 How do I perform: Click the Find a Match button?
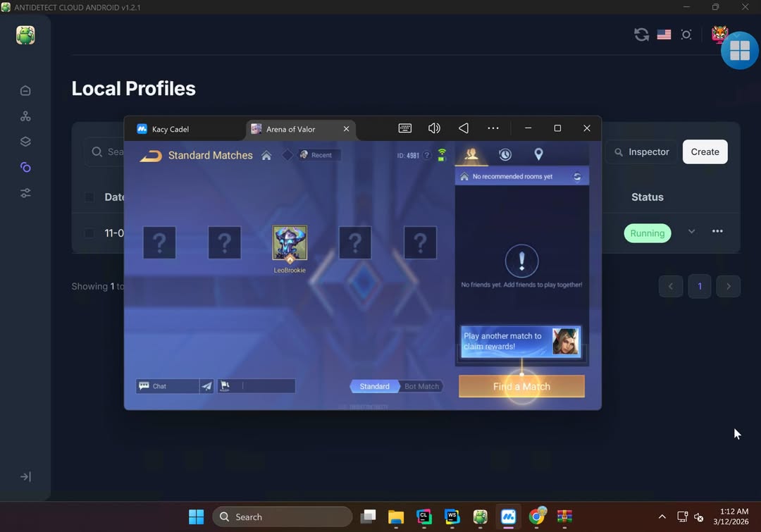521,386
